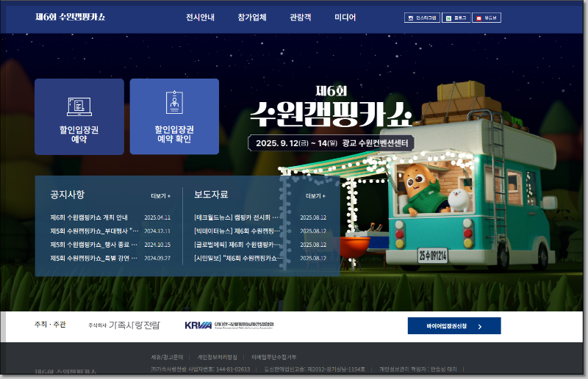
Task: Open the 참가업체 menu
Action: pyautogui.click(x=252, y=17)
